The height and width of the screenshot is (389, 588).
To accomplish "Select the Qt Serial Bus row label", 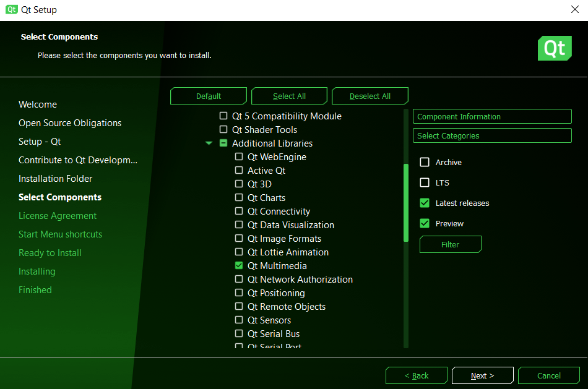I will [274, 334].
